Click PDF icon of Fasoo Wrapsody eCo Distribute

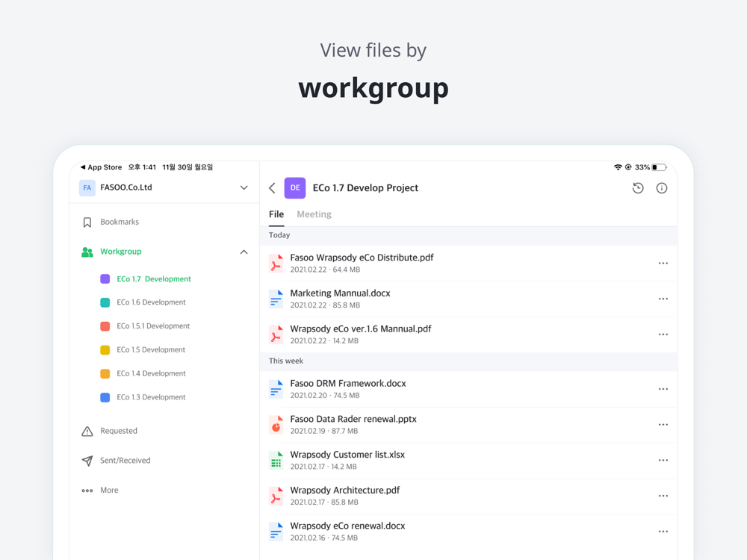(x=276, y=264)
